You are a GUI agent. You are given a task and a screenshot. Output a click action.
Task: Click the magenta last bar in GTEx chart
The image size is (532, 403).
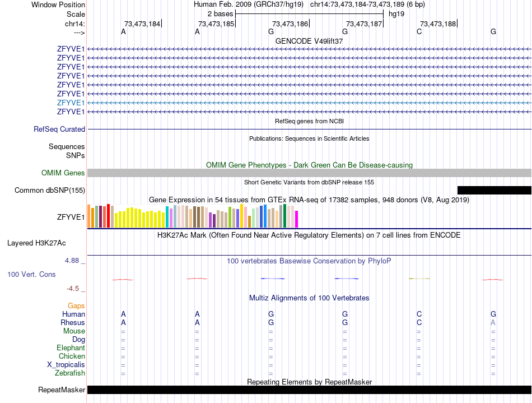coord(296,219)
